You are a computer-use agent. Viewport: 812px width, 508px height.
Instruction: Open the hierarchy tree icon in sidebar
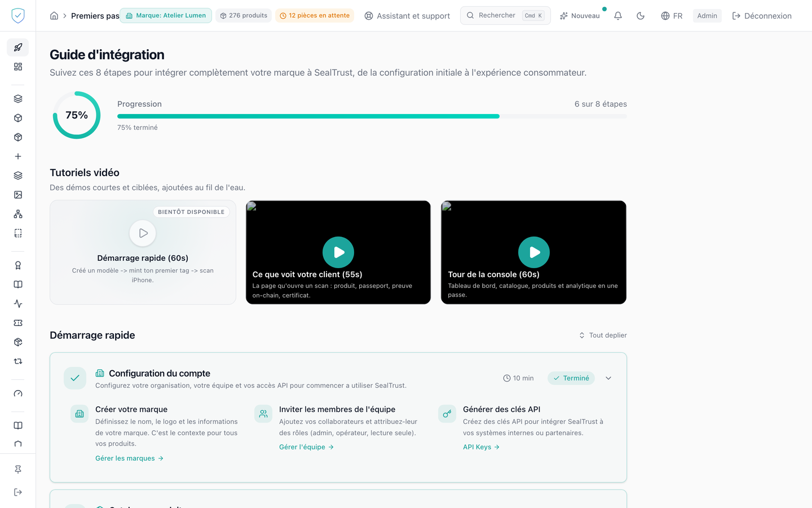point(18,214)
